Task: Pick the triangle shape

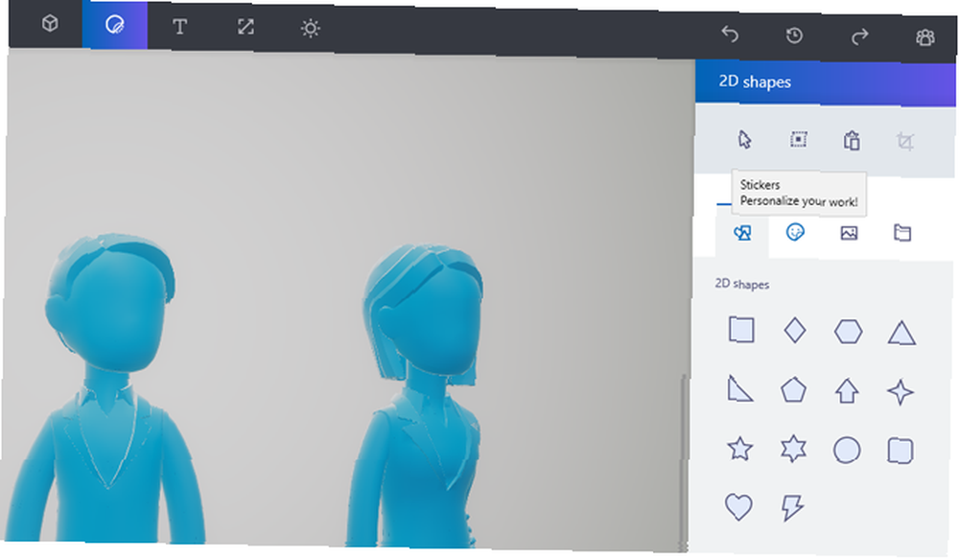Action: pos(901,334)
